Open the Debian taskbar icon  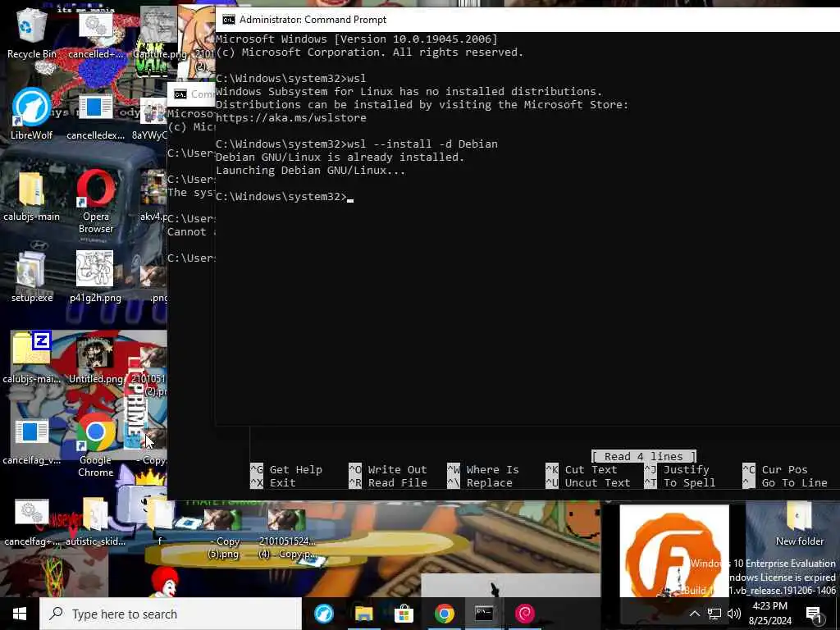click(524, 614)
